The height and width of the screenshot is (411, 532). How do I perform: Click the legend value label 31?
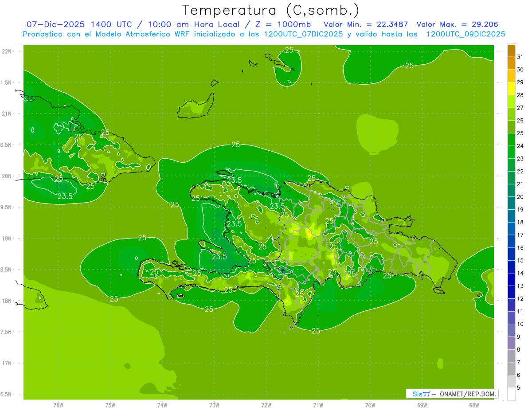click(520, 57)
